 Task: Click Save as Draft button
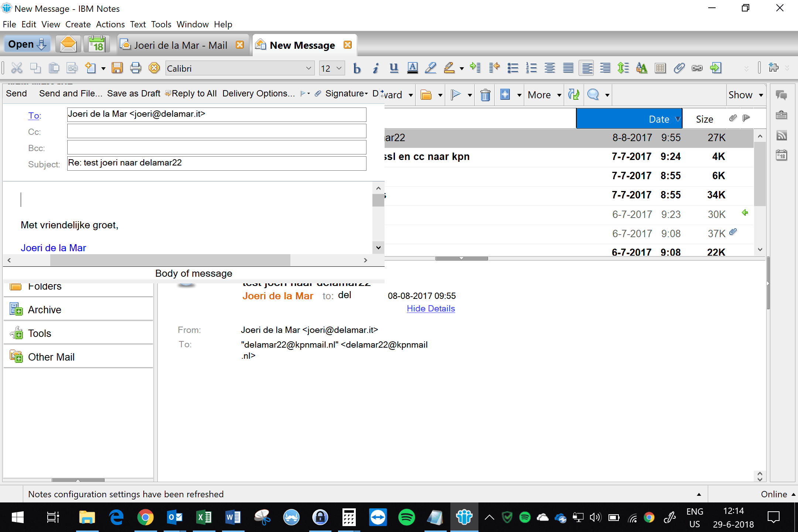(133, 93)
